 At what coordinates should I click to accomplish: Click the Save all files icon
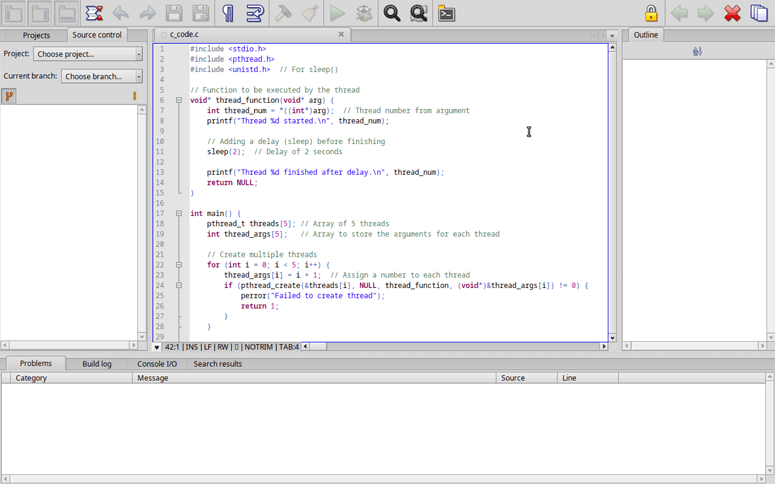click(x=201, y=13)
